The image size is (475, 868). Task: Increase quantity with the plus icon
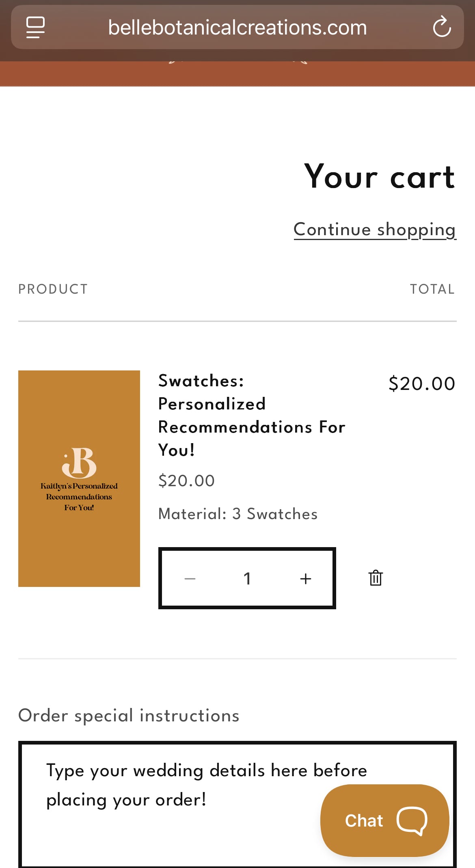click(x=305, y=578)
